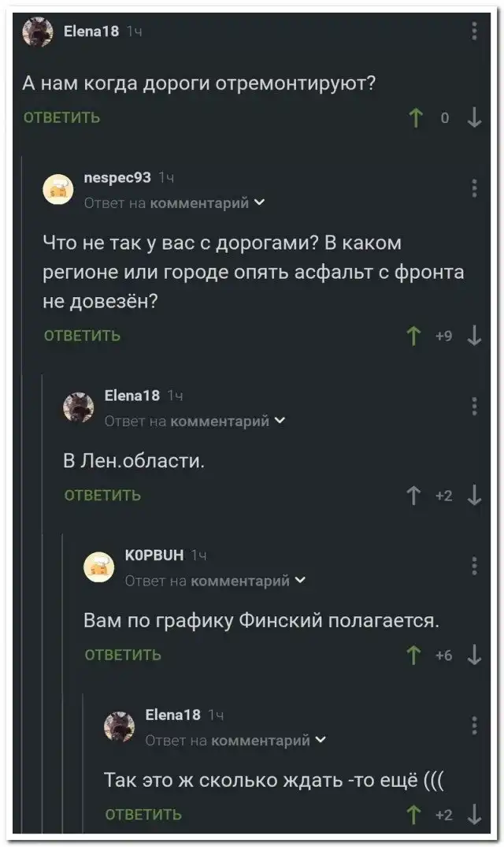Screen dimensions: 504x847
Task: Expand 'Ответ на комментарий' under nespec93
Action: (x=174, y=202)
